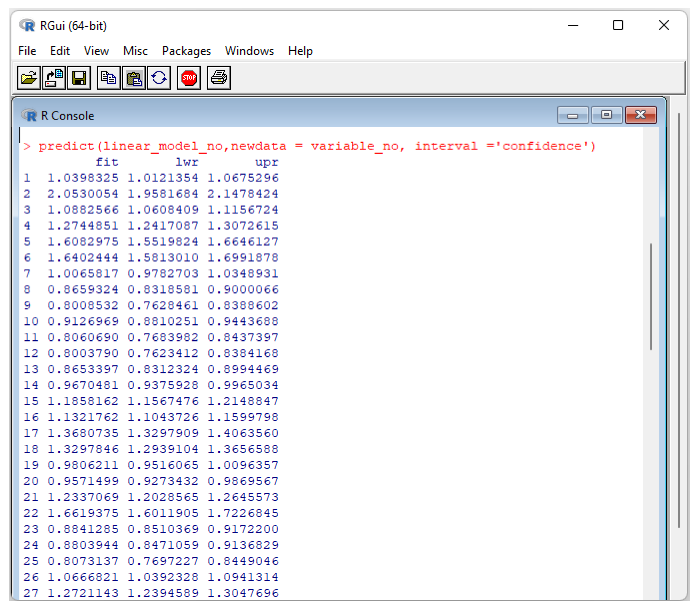Click fit value 0.8659324 in row 8
This screenshot has width=700, height=608.
pos(83,290)
